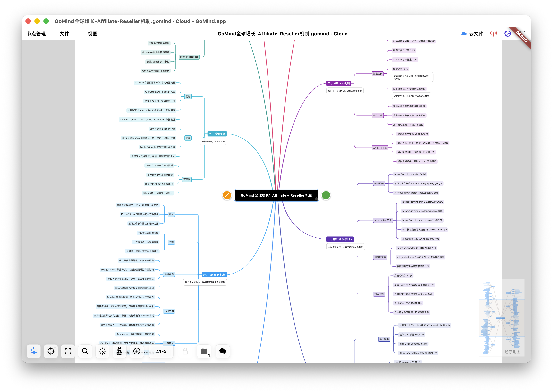Select the 推荐简化 node
Image resolution: width=553 pixels, height=392 pixels.
click(x=169, y=344)
